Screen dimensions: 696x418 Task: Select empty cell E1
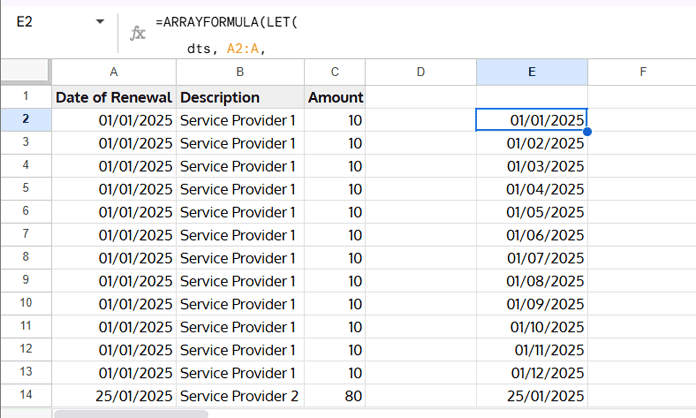click(532, 97)
